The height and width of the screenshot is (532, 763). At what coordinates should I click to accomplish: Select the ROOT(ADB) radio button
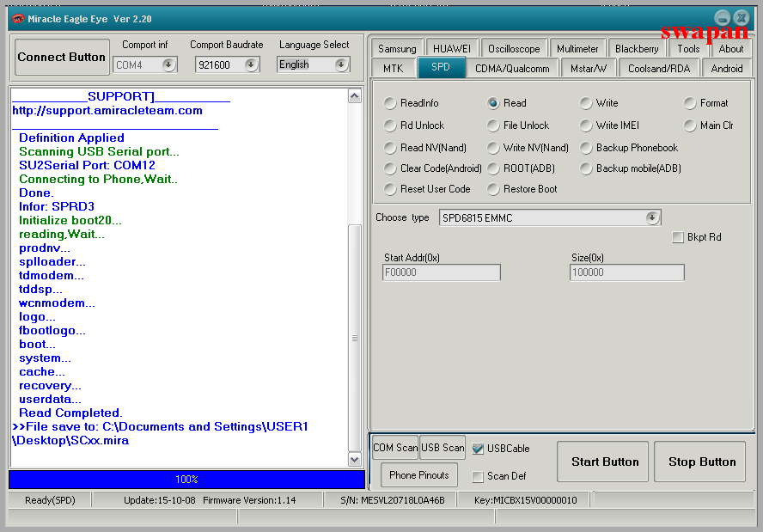(x=493, y=168)
